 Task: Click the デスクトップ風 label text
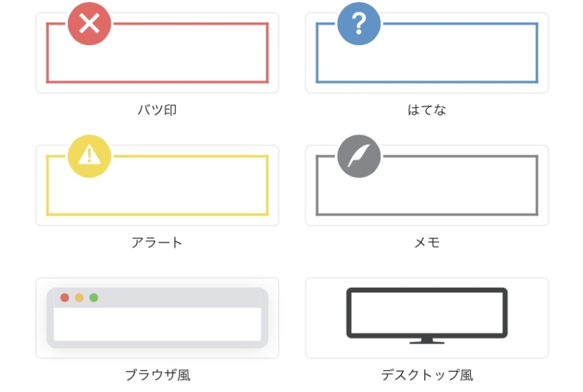427,375
